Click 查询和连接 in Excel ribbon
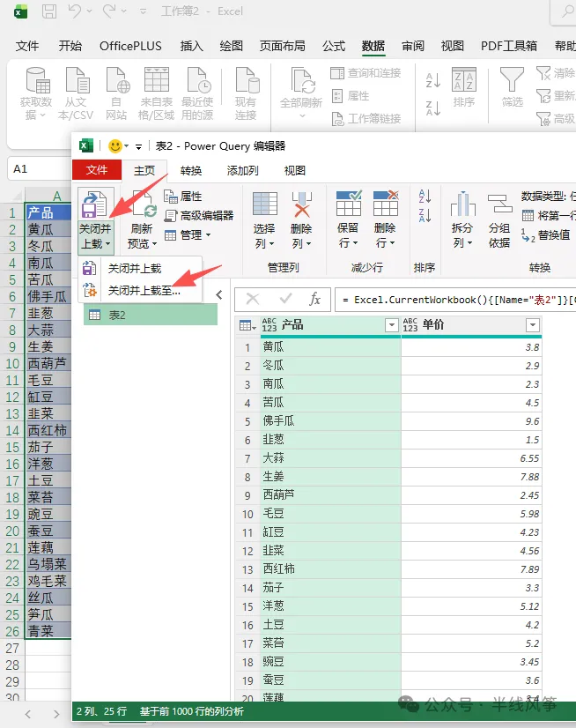 (366, 73)
